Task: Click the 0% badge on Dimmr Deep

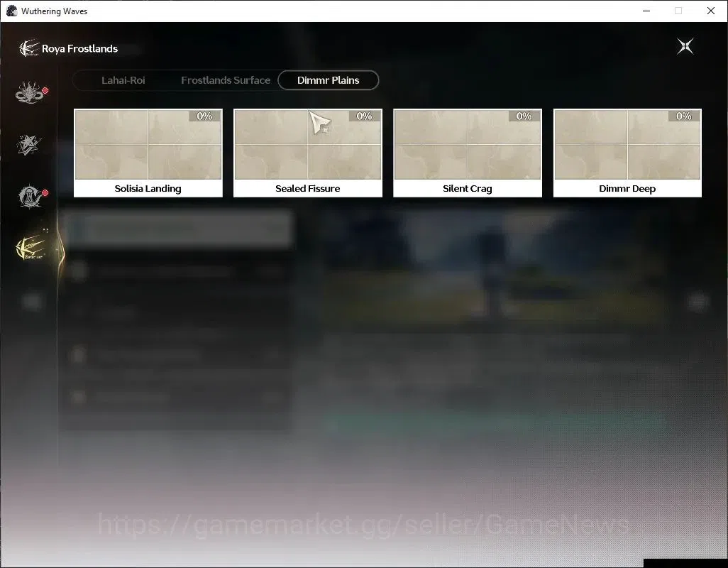Action: click(683, 116)
